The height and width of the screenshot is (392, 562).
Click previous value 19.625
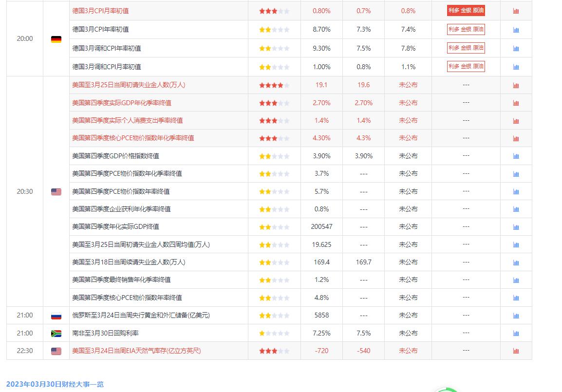pos(321,245)
